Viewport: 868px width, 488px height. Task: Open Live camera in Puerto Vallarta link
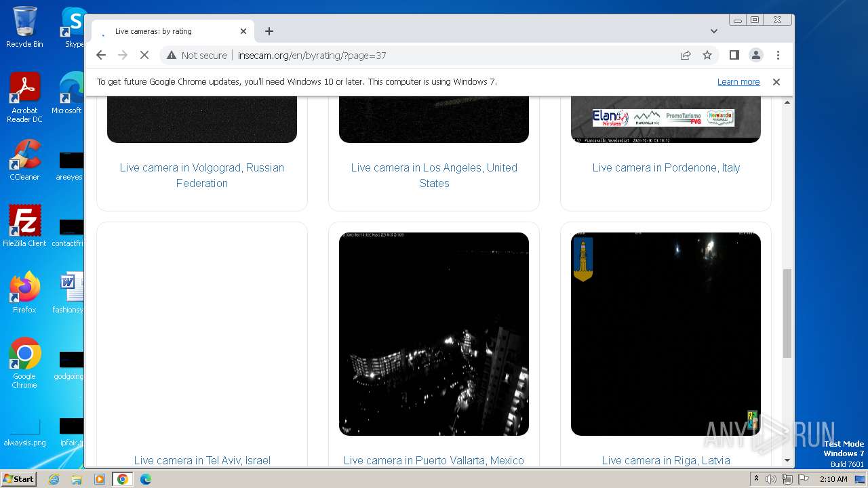click(x=434, y=460)
